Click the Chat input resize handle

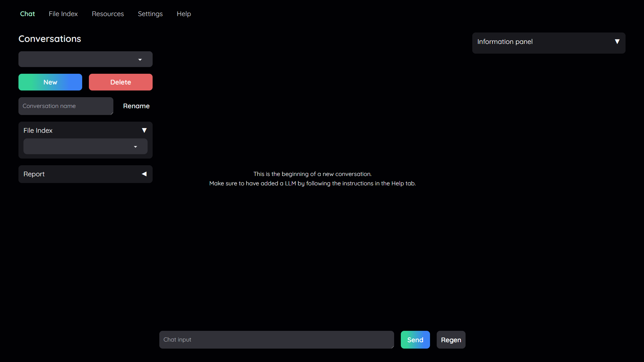392,347
